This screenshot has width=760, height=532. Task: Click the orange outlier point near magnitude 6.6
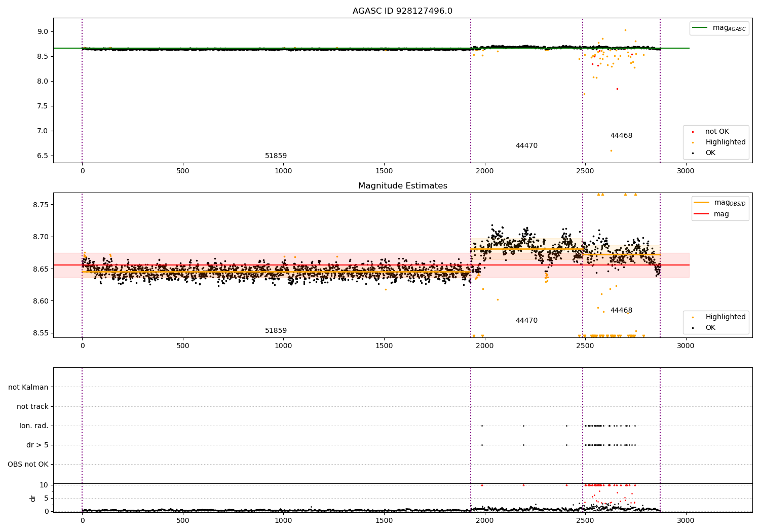coord(611,150)
